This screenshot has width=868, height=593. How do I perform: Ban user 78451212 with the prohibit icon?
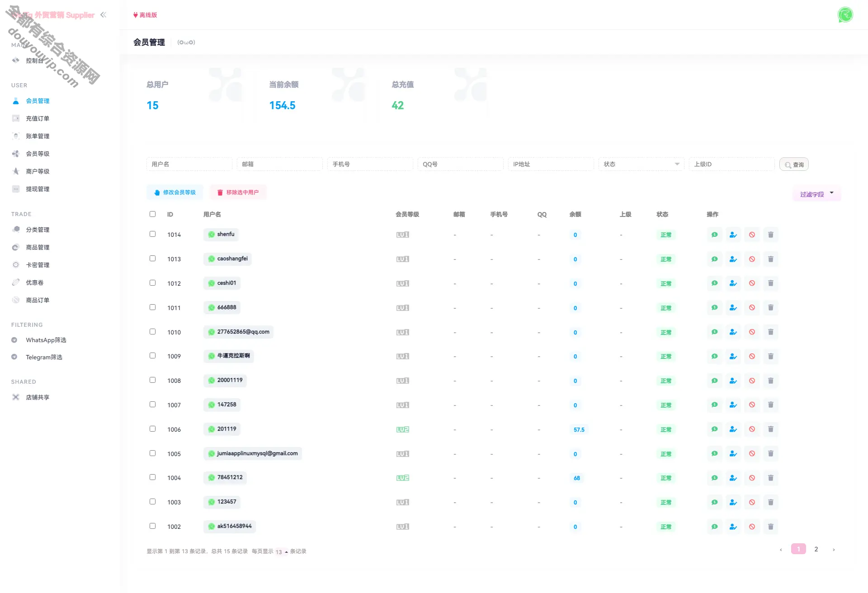pyautogui.click(x=752, y=478)
